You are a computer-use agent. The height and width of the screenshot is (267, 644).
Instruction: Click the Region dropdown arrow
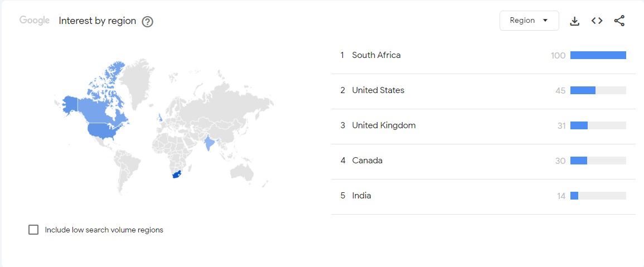tap(545, 21)
